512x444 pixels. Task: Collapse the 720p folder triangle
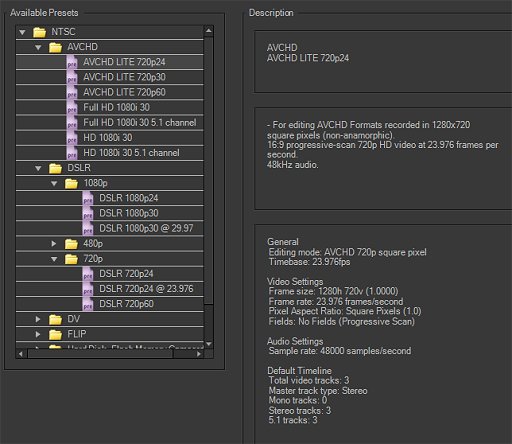tap(54, 259)
